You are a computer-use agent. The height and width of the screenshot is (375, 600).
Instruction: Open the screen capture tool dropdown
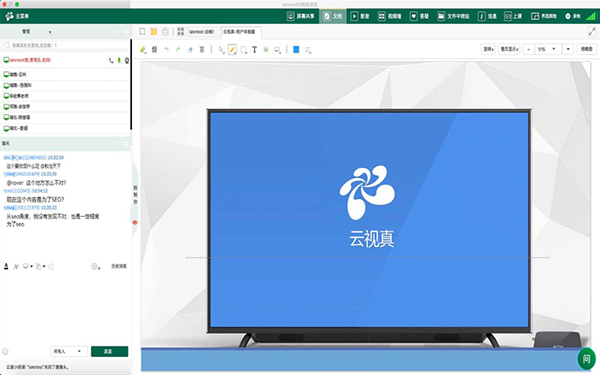point(277,49)
